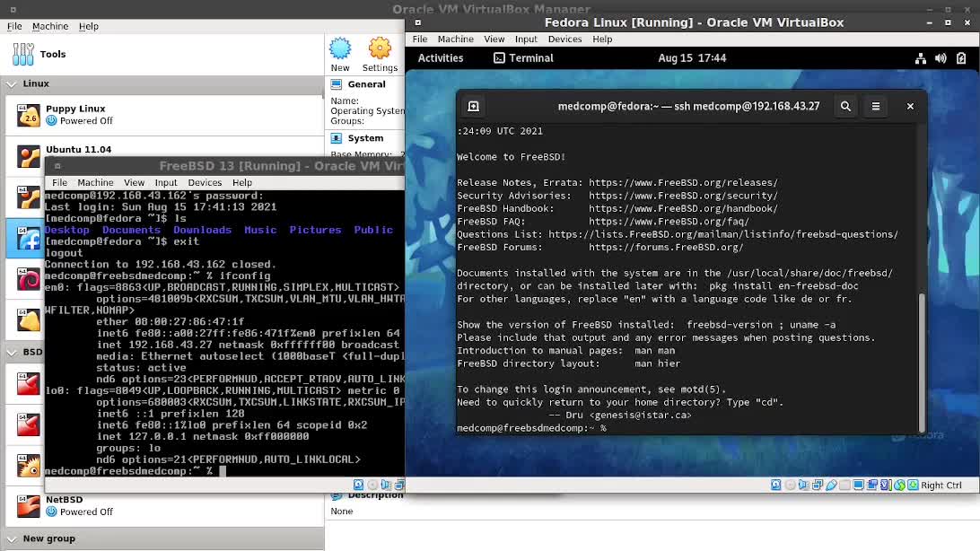Open View menu of FreeBSD 13 window
This screenshot has height=551, width=980.
pyautogui.click(x=134, y=182)
